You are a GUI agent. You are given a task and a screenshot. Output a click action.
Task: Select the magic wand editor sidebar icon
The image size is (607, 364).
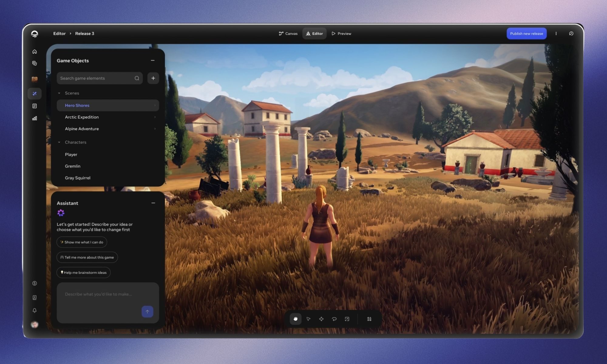pos(35,94)
